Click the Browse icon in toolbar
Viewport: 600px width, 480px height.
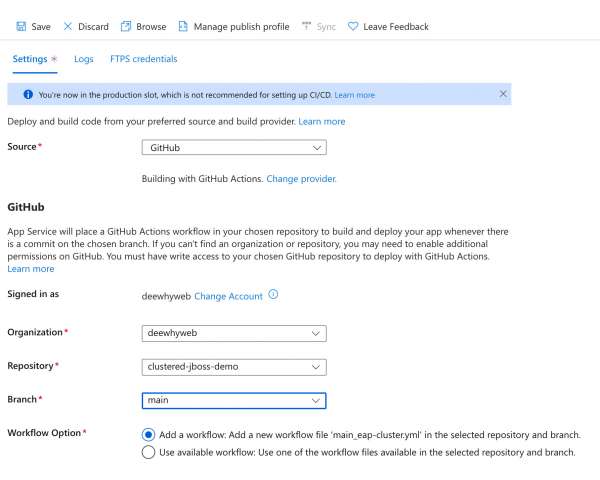[126, 27]
